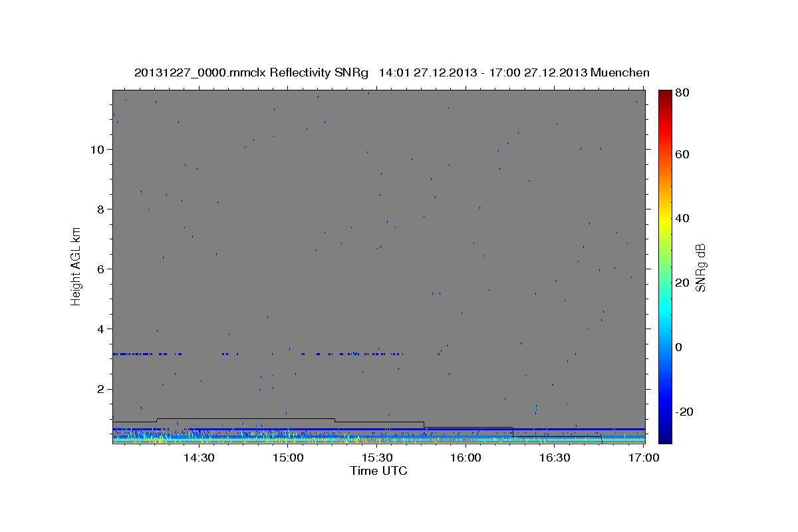Click the 15:00 time tick label
This screenshot has width=798, height=532.
288,458
